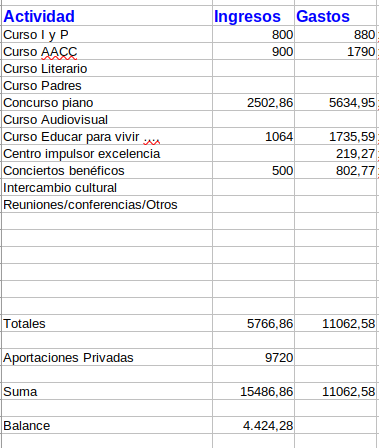Select the Ingresos header cell
The image size is (379, 448).
click(x=253, y=16)
